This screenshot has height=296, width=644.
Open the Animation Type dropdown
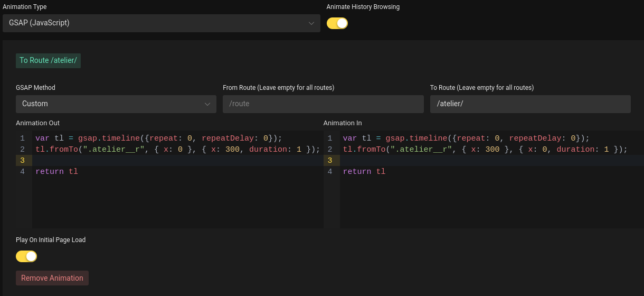click(x=161, y=23)
